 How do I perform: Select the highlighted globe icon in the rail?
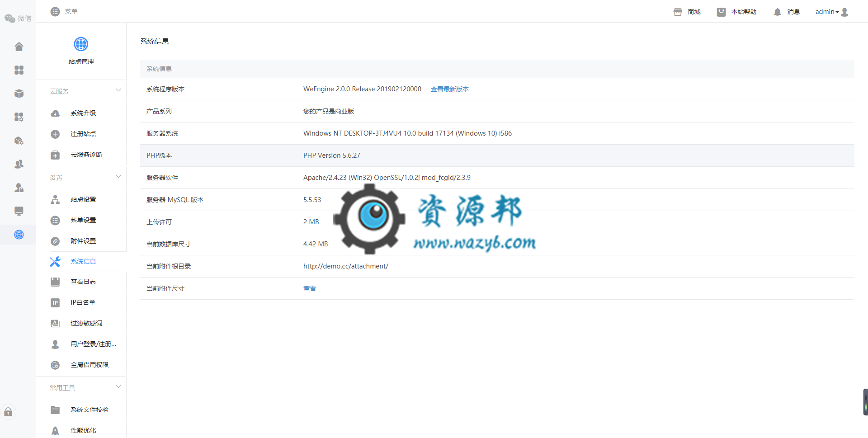tap(19, 235)
